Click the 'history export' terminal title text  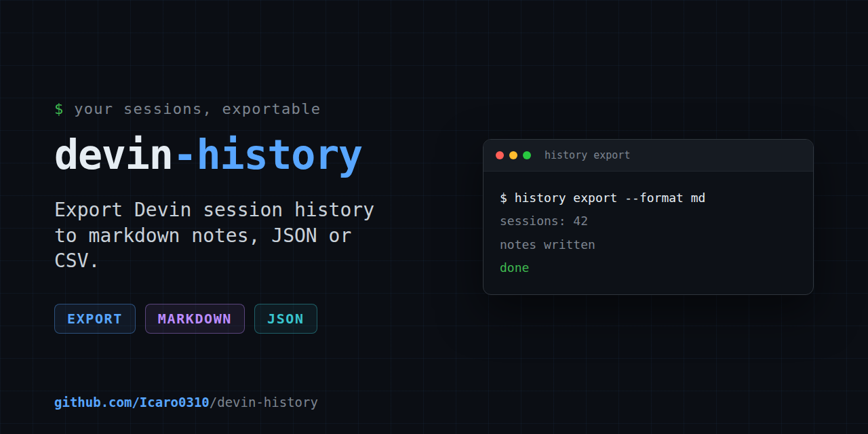(x=587, y=155)
